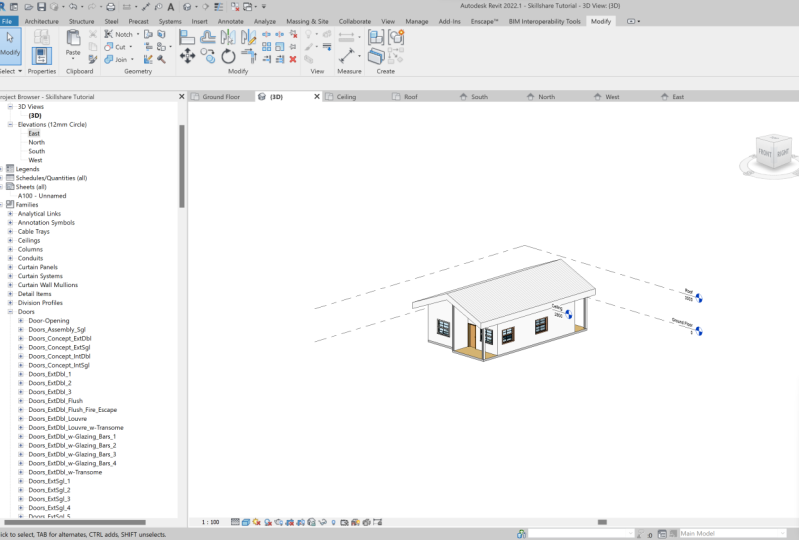Click the Notch geometry tool
The width and height of the screenshot is (799, 540).
[x=119, y=34]
